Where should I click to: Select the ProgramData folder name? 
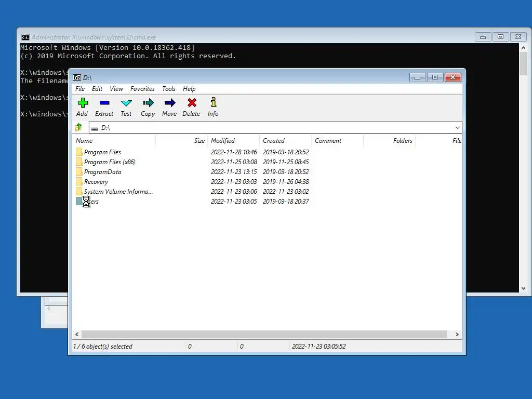pyautogui.click(x=102, y=171)
